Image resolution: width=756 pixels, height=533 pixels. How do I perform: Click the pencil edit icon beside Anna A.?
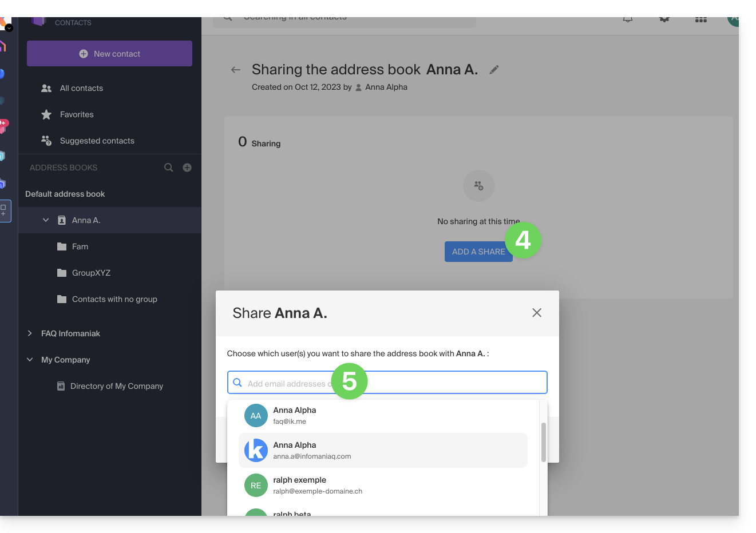pos(494,70)
